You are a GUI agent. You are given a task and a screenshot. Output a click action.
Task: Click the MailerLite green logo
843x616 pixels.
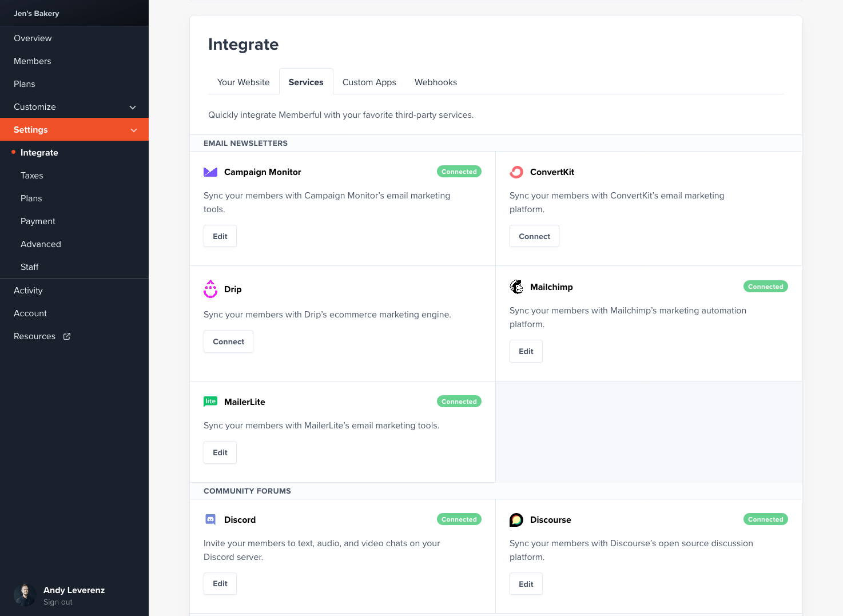point(210,401)
